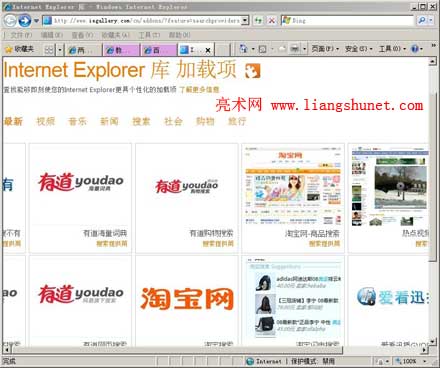Open the search provider dropdown arrow

tap(431, 21)
